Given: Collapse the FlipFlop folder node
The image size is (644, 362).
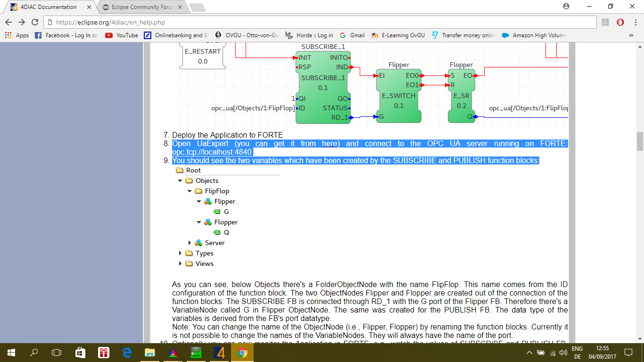Looking at the screenshot, I should (x=190, y=191).
